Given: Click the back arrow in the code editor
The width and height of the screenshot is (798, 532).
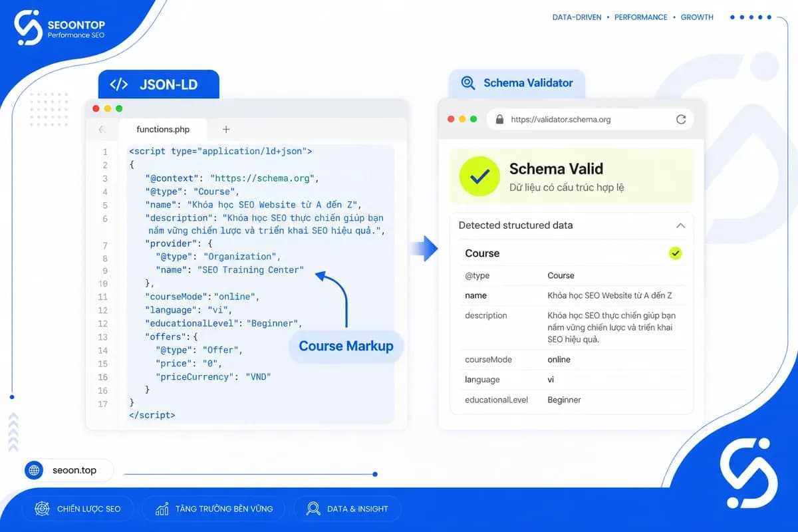Looking at the screenshot, I should [x=102, y=130].
